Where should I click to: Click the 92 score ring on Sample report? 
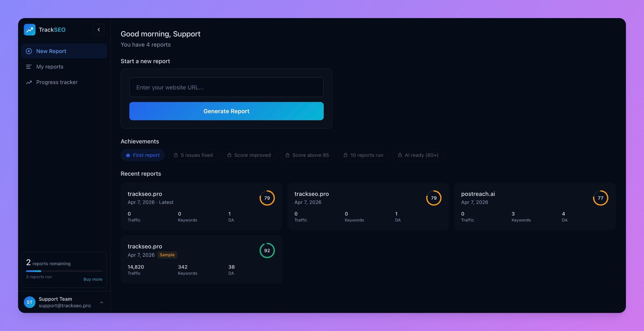point(267,251)
